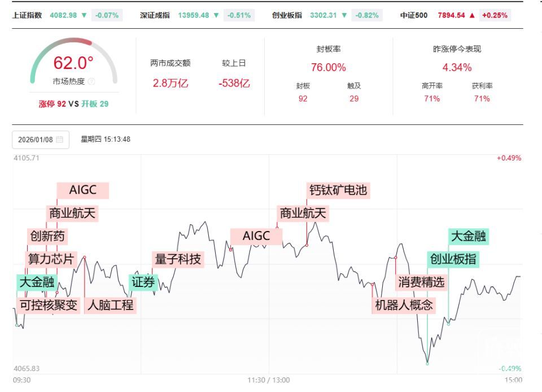Screen dimensions: 542x392
Task: Click the 深证成指 down arrow indicator
Action: pyautogui.click(x=216, y=15)
